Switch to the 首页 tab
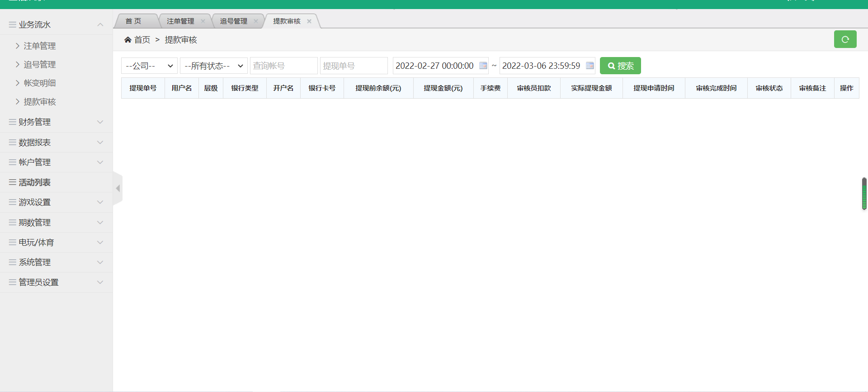Viewport: 868px width, 392px height. tap(133, 21)
